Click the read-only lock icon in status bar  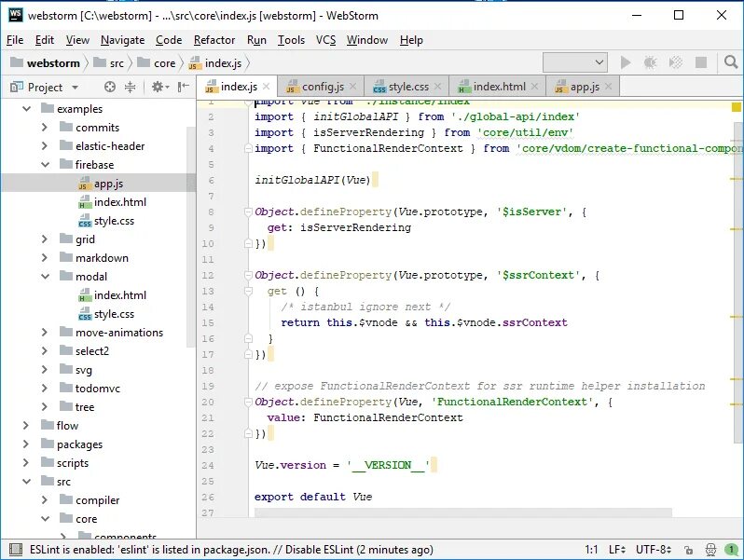[x=688, y=550]
